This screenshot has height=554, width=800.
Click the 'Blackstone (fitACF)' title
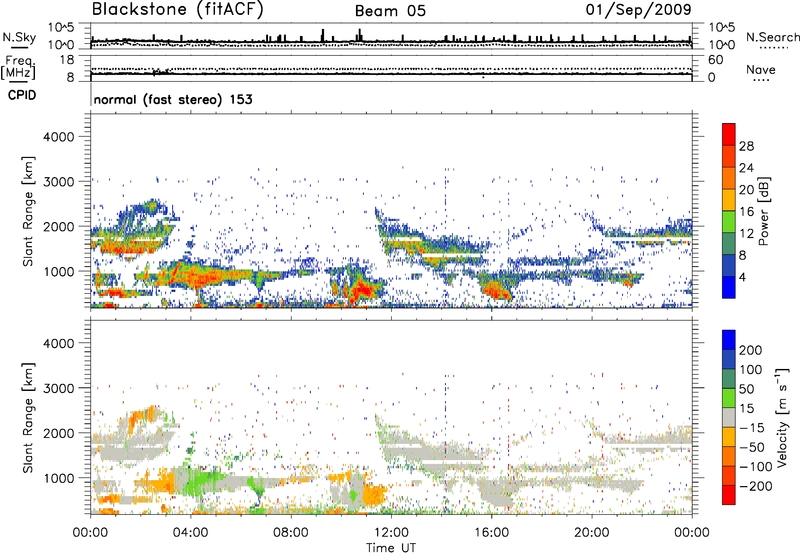(178, 9)
